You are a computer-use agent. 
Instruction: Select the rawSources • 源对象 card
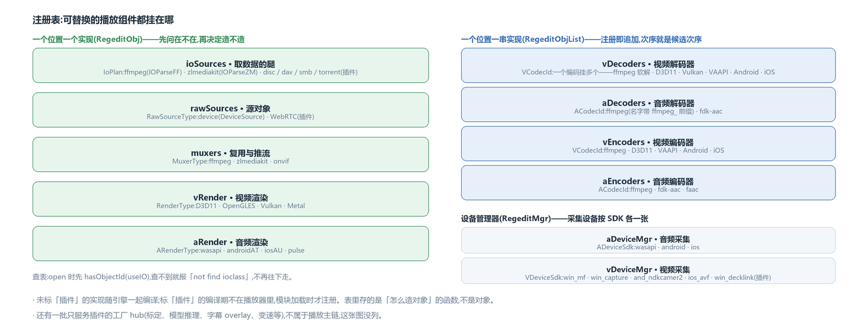(231, 110)
